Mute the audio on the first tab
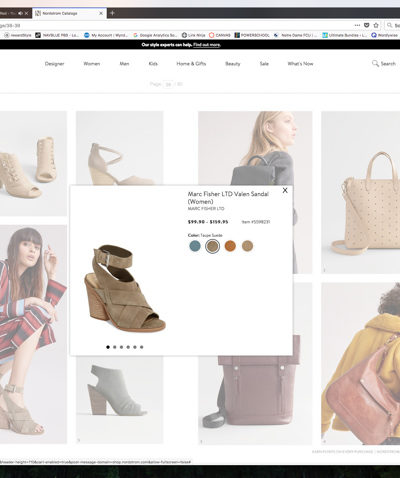 click(x=20, y=13)
